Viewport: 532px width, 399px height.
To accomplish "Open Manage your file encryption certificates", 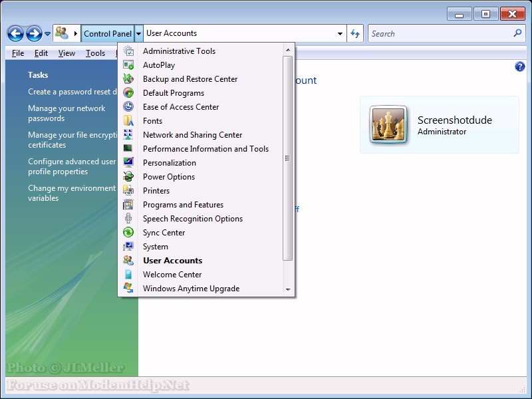I will 72,140.
